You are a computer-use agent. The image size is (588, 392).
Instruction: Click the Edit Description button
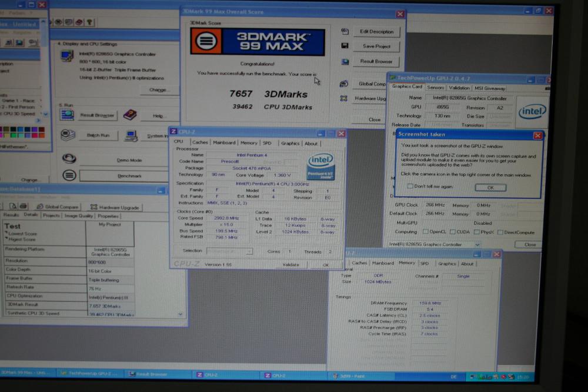point(376,32)
